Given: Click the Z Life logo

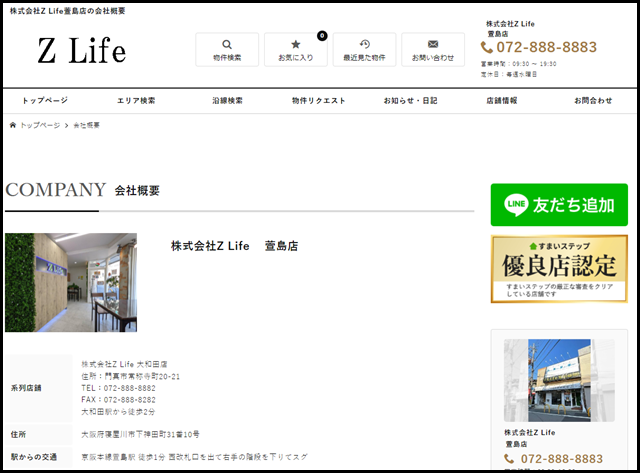Looking at the screenshot, I should click(x=82, y=50).
